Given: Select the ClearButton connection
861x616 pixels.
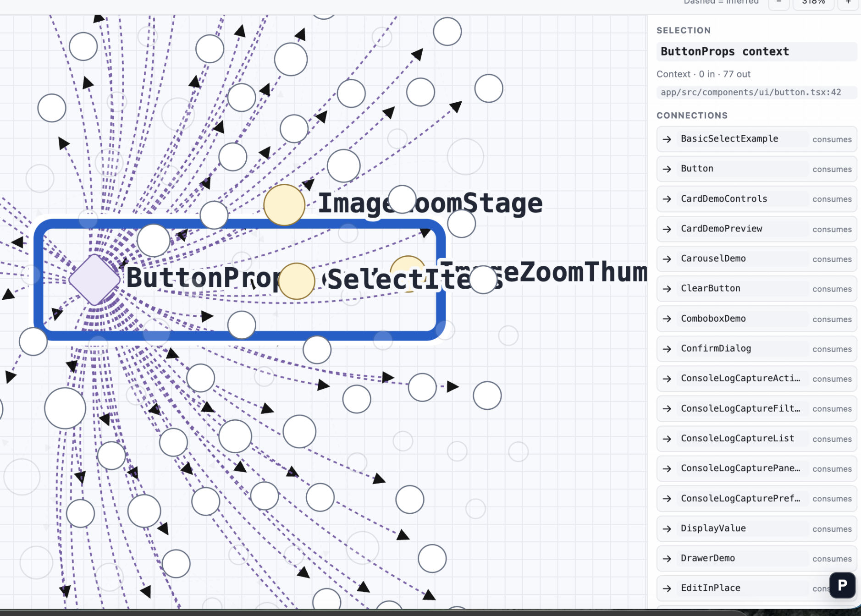Looking at the screenshot, I should (756, 289).
